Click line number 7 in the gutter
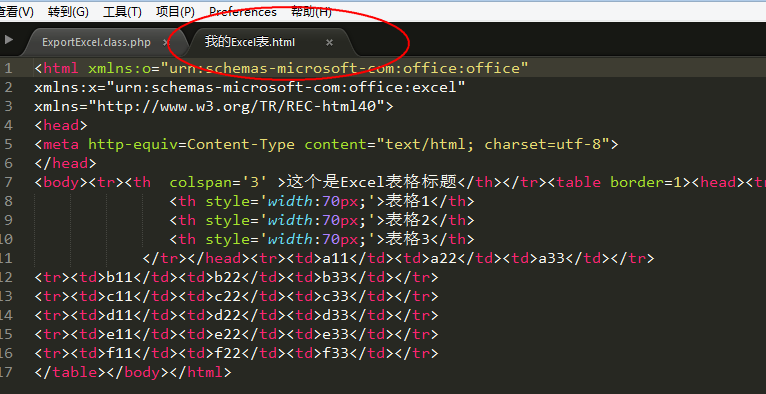The image size is (766, 394). point(8,183)
